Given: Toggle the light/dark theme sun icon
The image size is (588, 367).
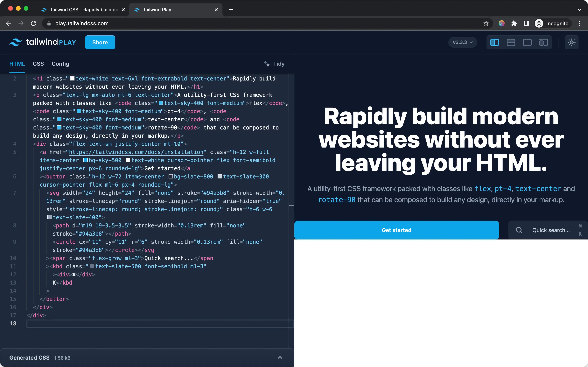Looking at the screenshot, I should click(x=571, y=43).
